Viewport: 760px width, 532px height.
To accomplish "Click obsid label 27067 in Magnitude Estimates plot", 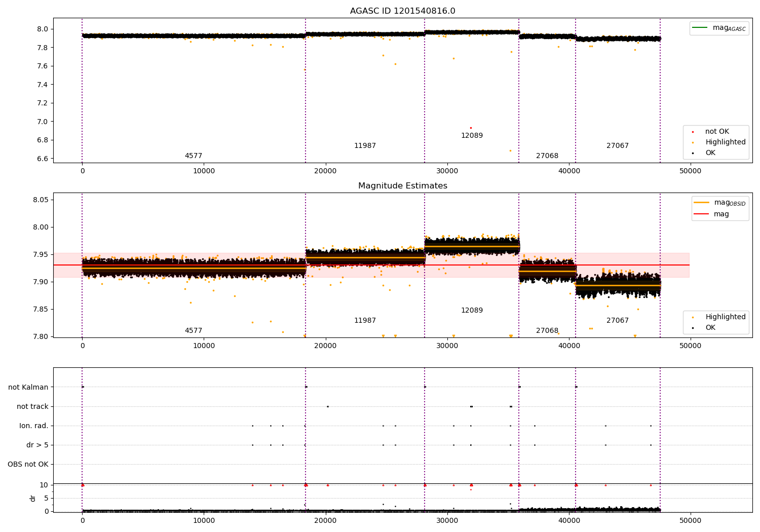I will click(x=618, y=321).
